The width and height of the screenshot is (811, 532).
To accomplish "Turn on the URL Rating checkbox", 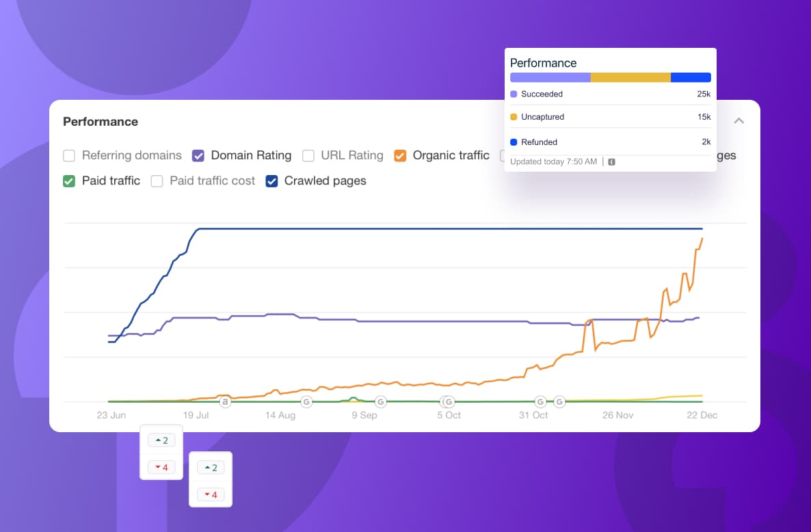I will pyautogui.click(x=308, y=155).
